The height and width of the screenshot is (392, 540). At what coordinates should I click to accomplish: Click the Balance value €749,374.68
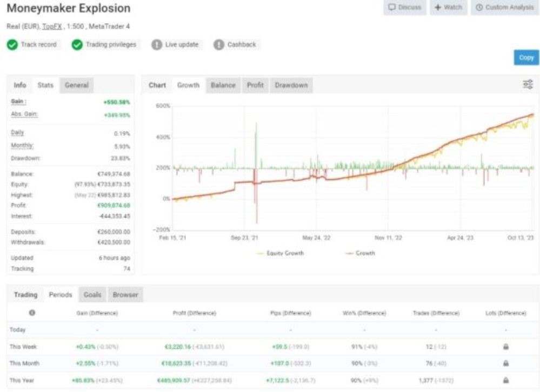pyautogui.click(x=114, y=174)
